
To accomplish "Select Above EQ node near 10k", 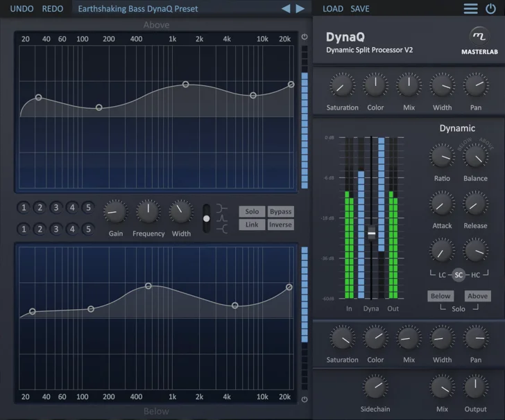I will 253,95.
